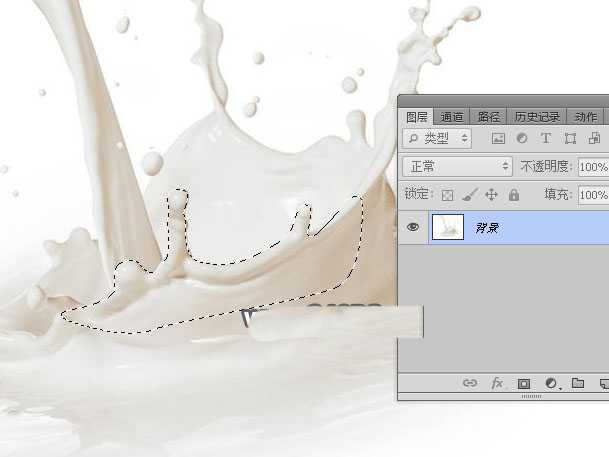Toggle lock position move icon
The height and width of the screenshot is (457, 609).
tap(491, 195)
